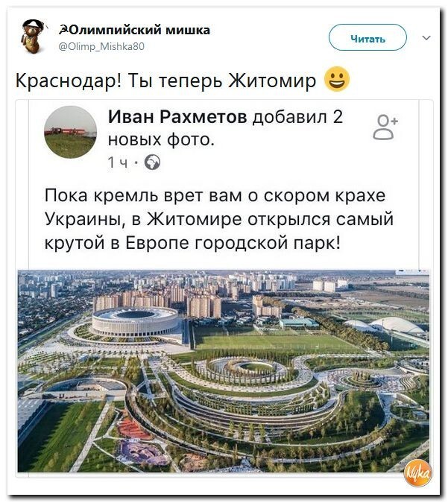The width and height of the screenshot is (448, 503).
Task: Click the post text about Житомир park
Action: coord(219,219)
